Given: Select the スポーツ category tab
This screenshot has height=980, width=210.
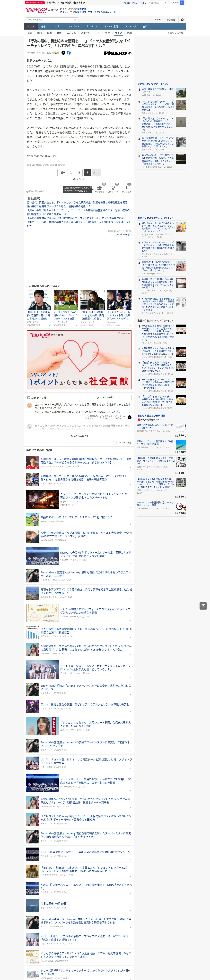Looking at the screenshot, I should (x=86, y=33).
